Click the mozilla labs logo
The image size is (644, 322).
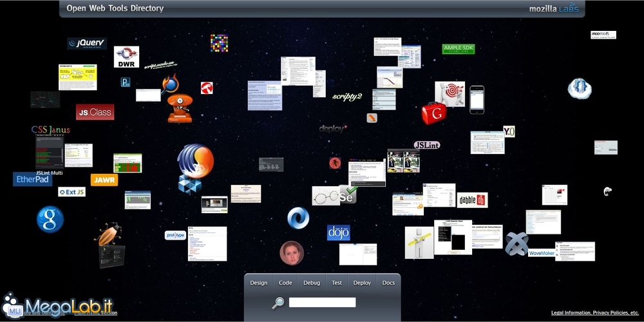pyautogui.click(x=554, y=8)
